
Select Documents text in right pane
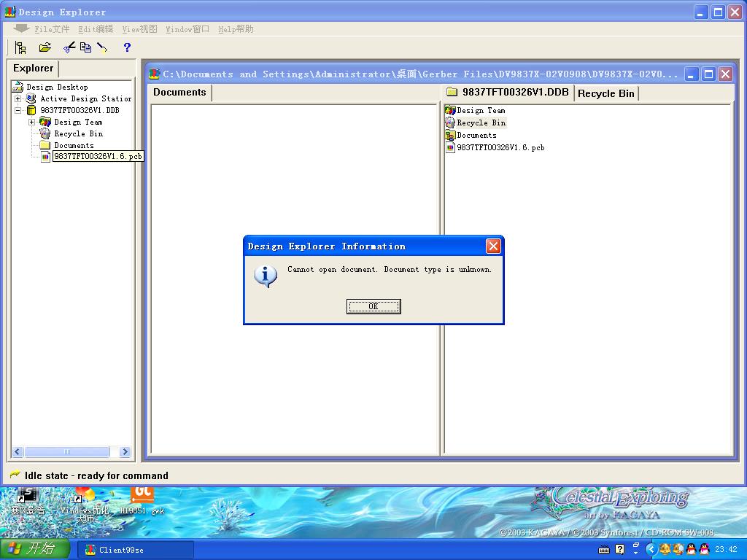(477, 135)
